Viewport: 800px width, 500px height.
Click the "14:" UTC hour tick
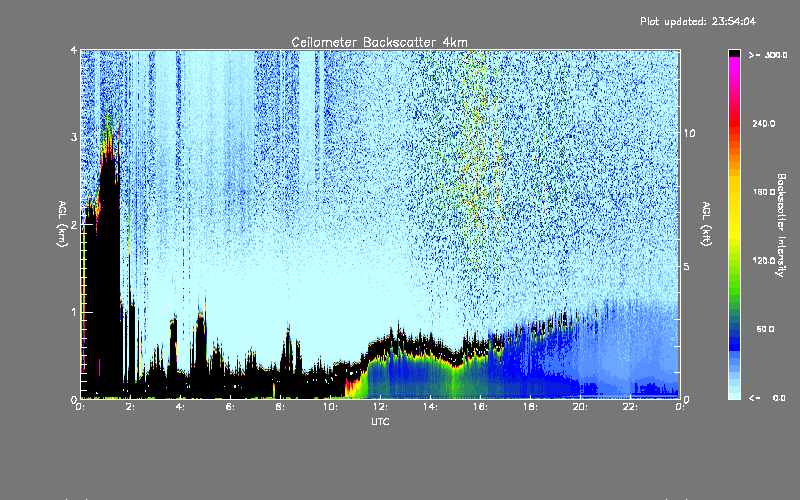[x=430, y=407]
